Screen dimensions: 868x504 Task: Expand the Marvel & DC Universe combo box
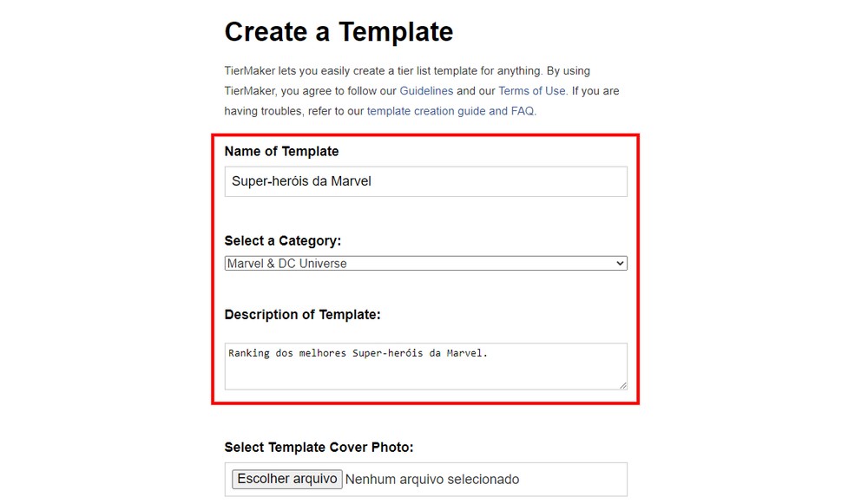[x=425, y=263]
